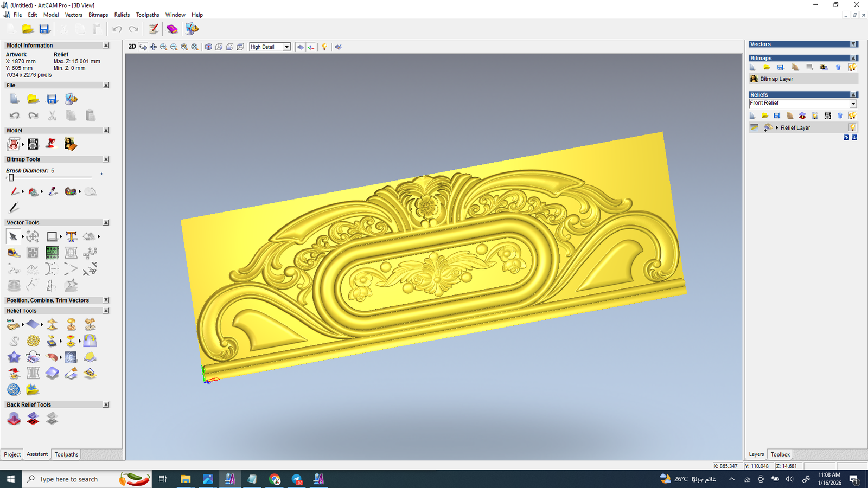Switch to 2D view button
The image size is (868, 488).
click(132, 47)
